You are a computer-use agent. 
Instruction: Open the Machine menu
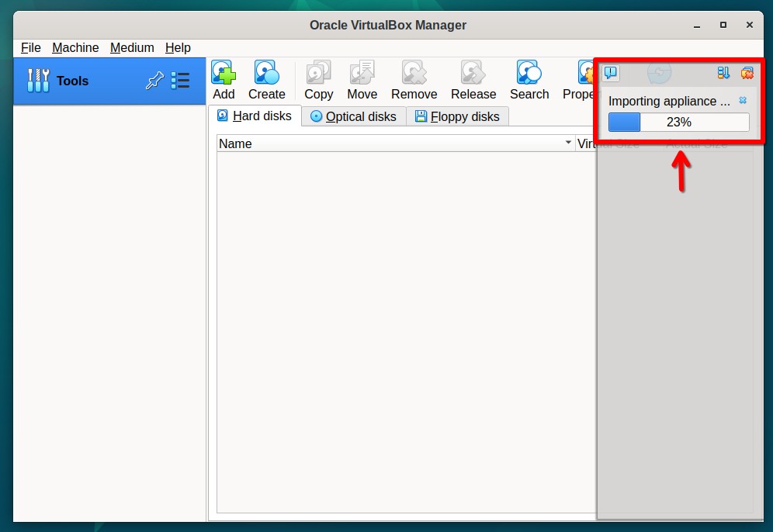click(x=75, y=48)
